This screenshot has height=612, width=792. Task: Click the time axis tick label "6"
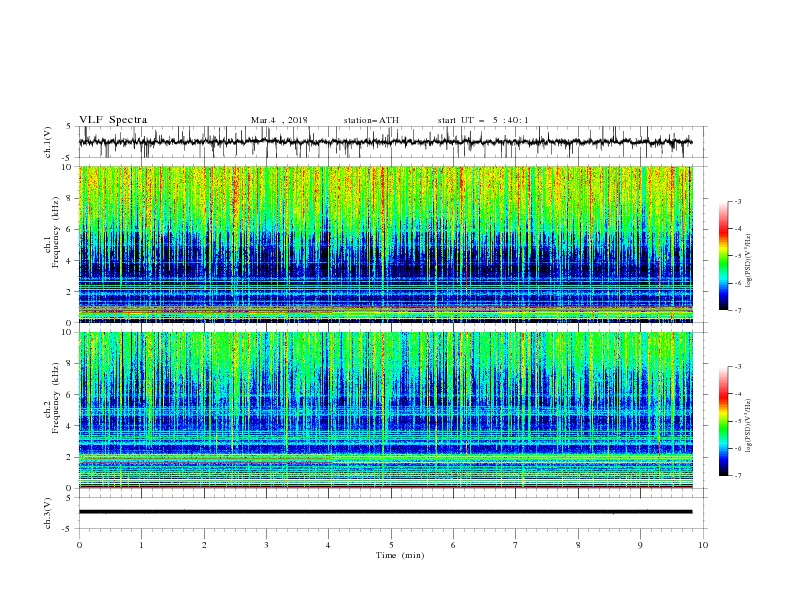(x=453, y=545)
